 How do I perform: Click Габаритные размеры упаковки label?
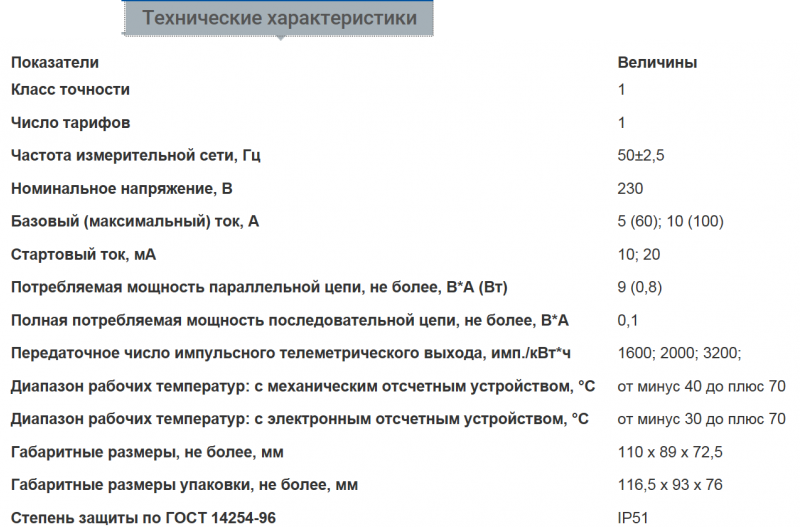[184, 485]
